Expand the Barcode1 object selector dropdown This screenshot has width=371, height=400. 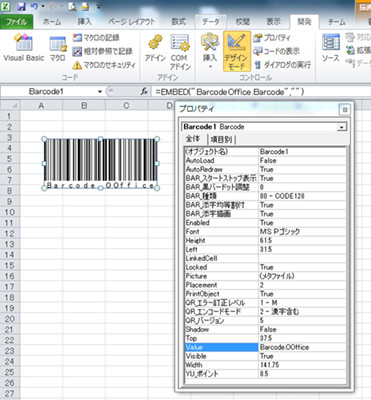click(x=341, y=127)
